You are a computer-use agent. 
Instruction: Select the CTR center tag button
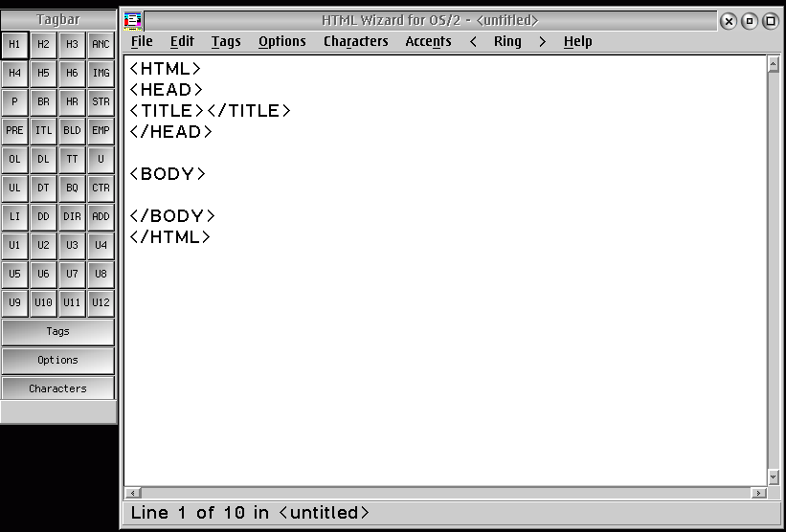tap(101, 188)
